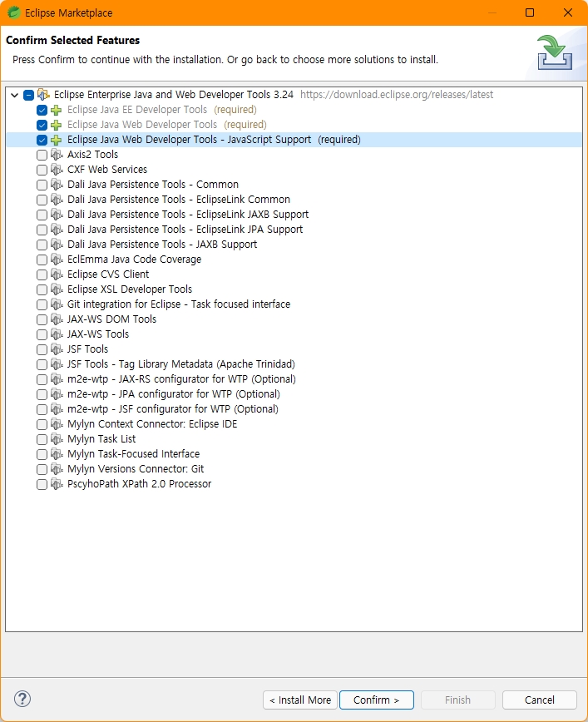Enable Dali Java Persistence Tools - Common checkbox
588x722 pixels.
tap(42, 185)
